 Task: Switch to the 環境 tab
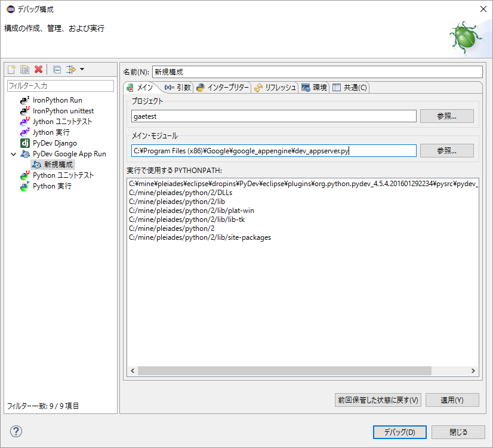tap(317, 86)
